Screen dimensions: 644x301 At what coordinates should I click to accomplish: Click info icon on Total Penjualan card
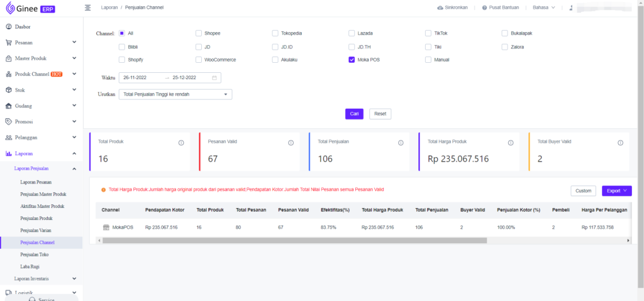point(401,143)
